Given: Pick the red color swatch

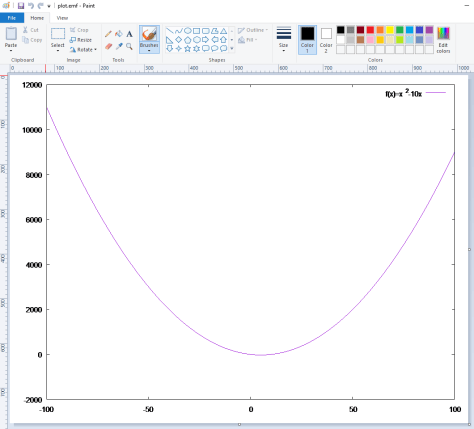Looking at the screenshot, I should [370, 30].
